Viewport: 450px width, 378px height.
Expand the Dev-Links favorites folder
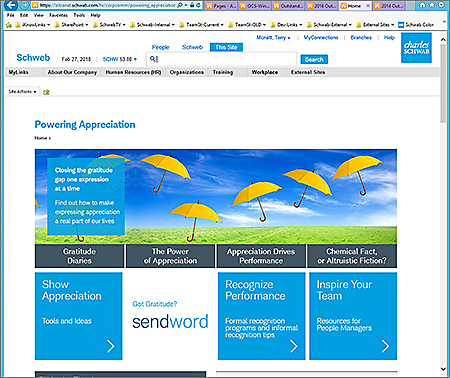click(x=286, y=25)
